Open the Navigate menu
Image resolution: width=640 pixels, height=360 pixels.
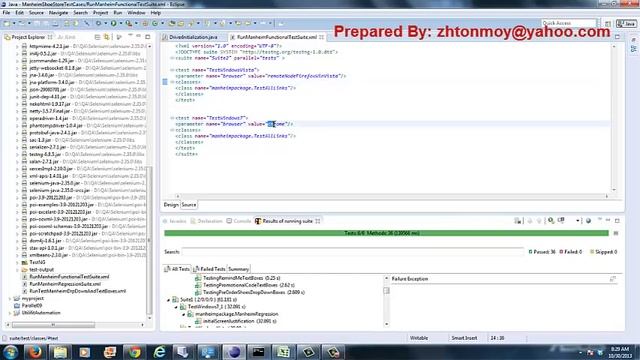[58, 13]
